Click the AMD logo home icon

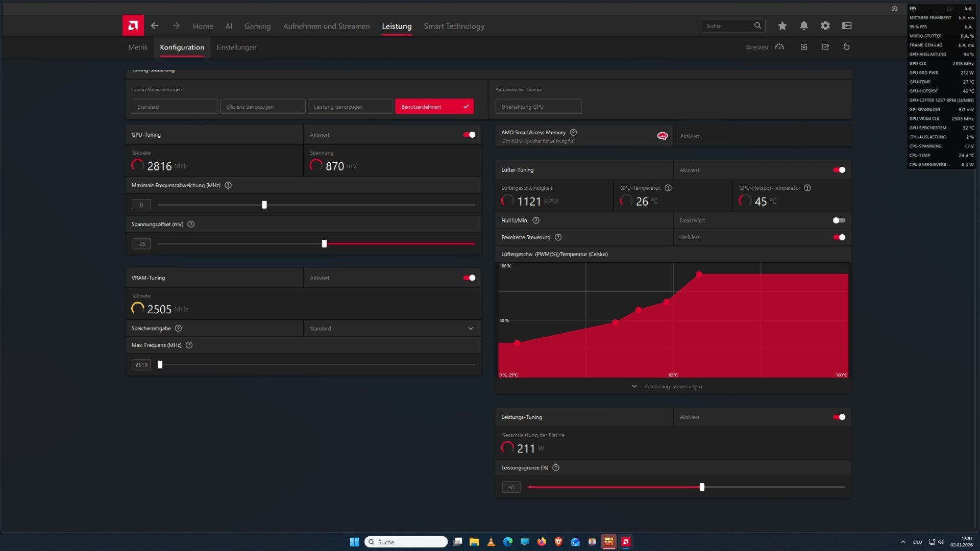(x=133, y=26)
